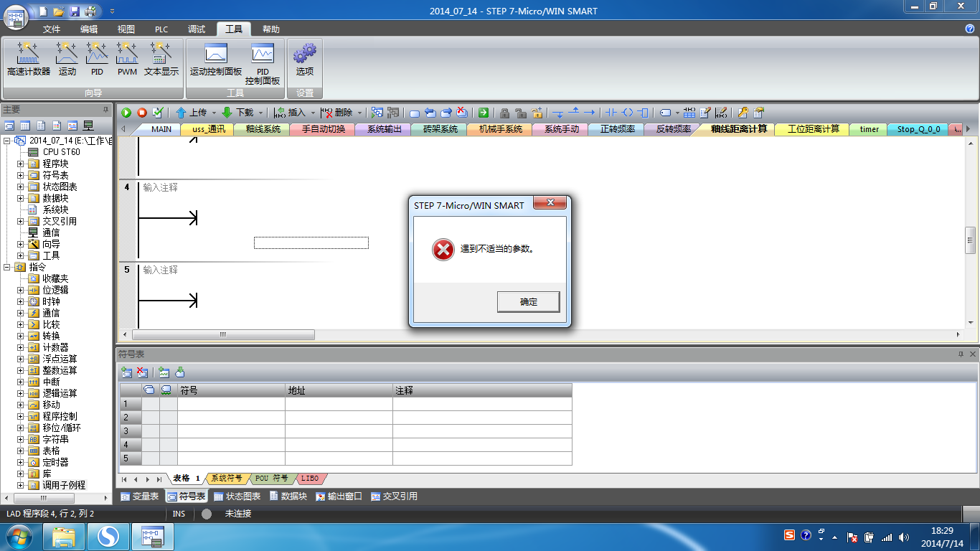Open the 选项 settings gear
The height and width of the screenshot is (551, 980).
[x=305, y=59]
